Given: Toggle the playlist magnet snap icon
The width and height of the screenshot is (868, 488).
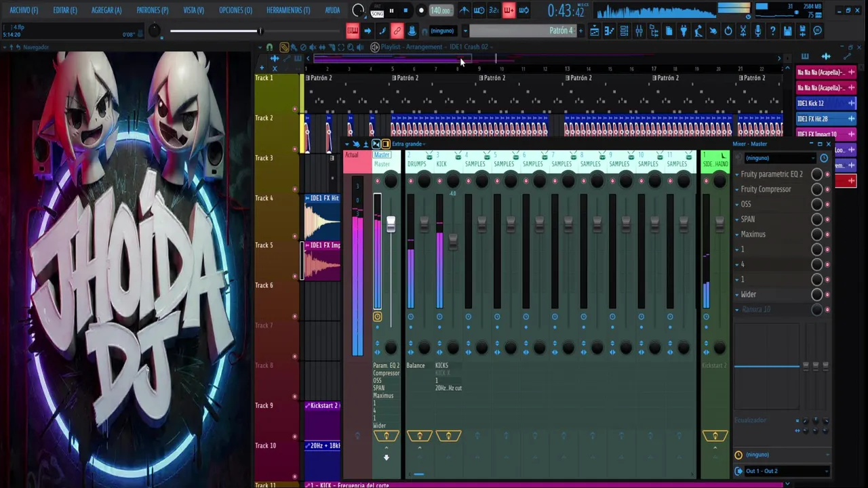Looking at the screenshot, I should coord(269,47).
